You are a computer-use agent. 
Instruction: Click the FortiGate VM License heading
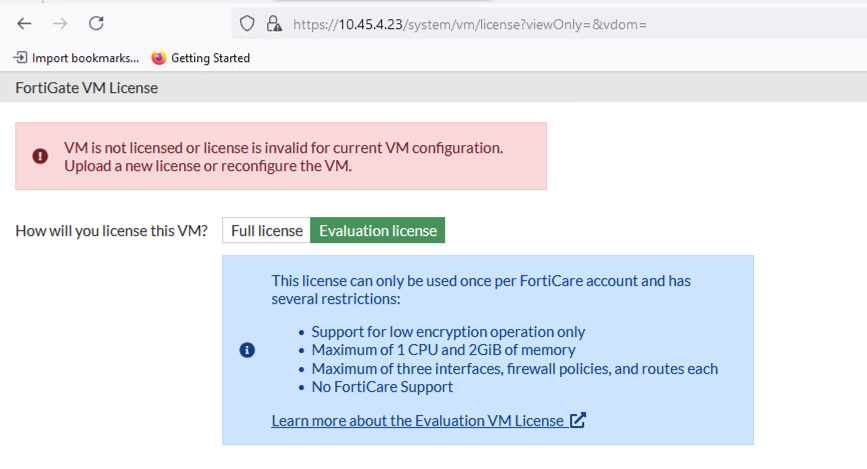[x=86, y=88]
